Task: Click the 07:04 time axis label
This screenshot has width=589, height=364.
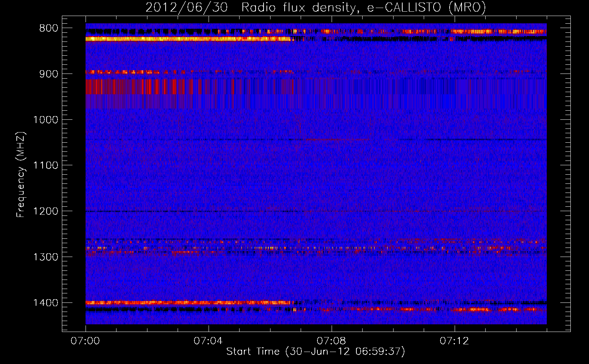Action: point(208,341)
